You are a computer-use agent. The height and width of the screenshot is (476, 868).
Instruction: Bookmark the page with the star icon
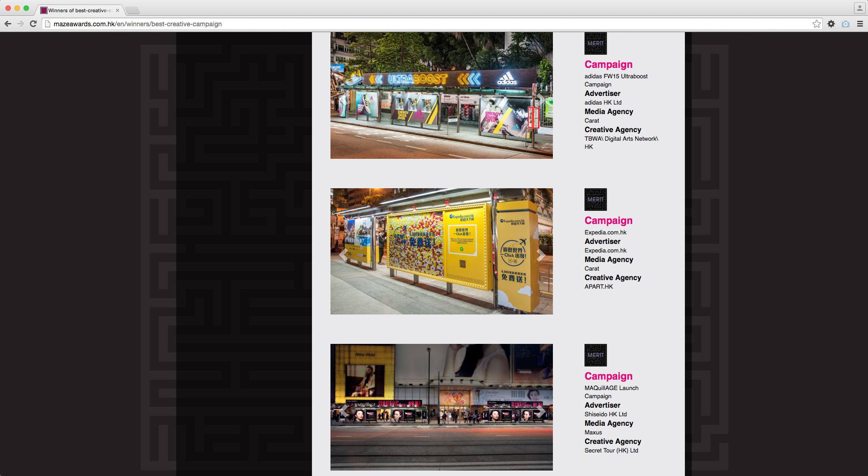tap(816, 24)
